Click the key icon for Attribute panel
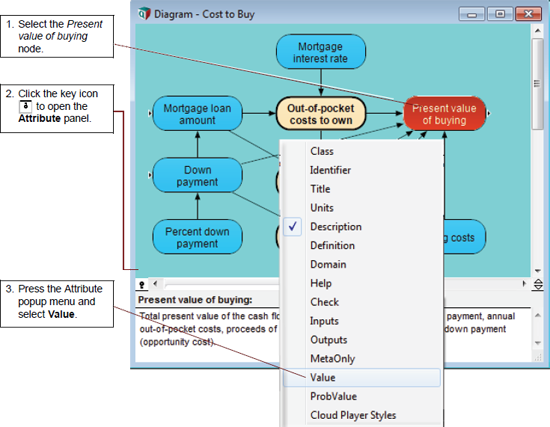Screen dimensions: 550x427 142,285
